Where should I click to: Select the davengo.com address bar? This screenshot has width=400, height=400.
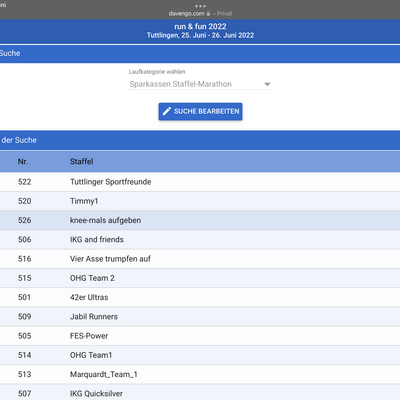200,14
